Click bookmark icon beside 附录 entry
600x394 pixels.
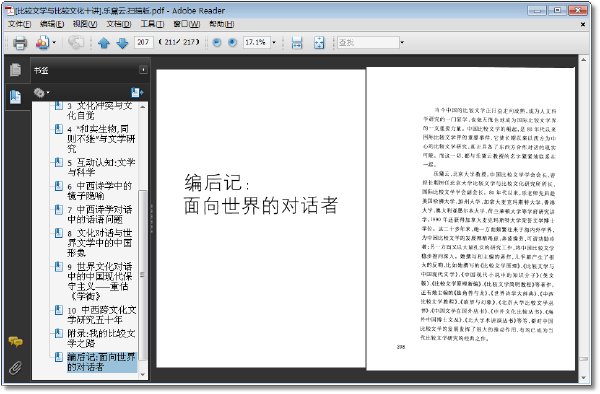59,333
